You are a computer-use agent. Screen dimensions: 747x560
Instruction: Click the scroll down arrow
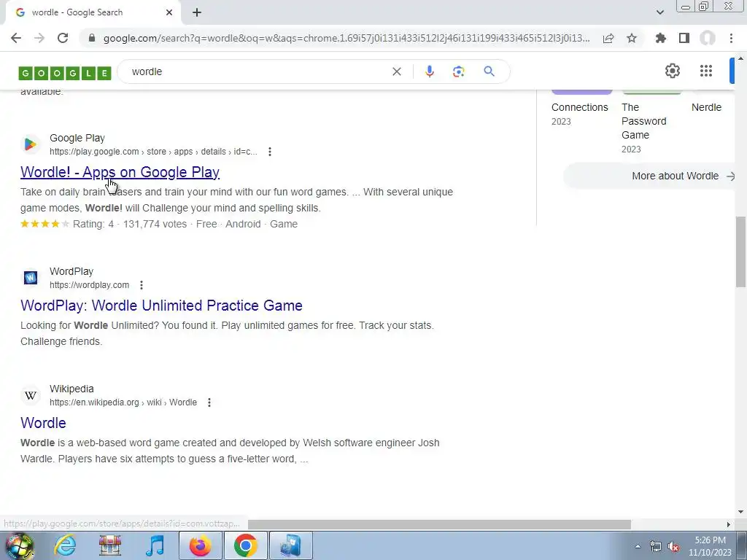(740, 512)
